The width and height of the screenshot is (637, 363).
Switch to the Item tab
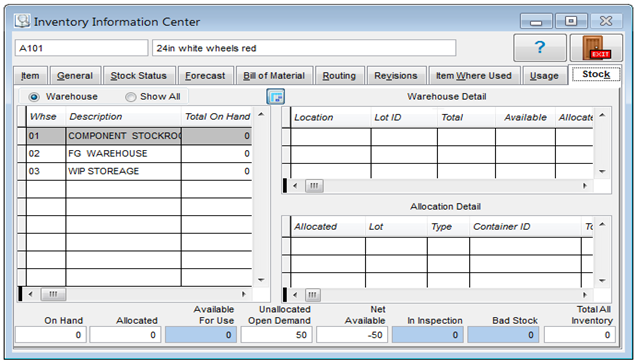tap(30, 76)
